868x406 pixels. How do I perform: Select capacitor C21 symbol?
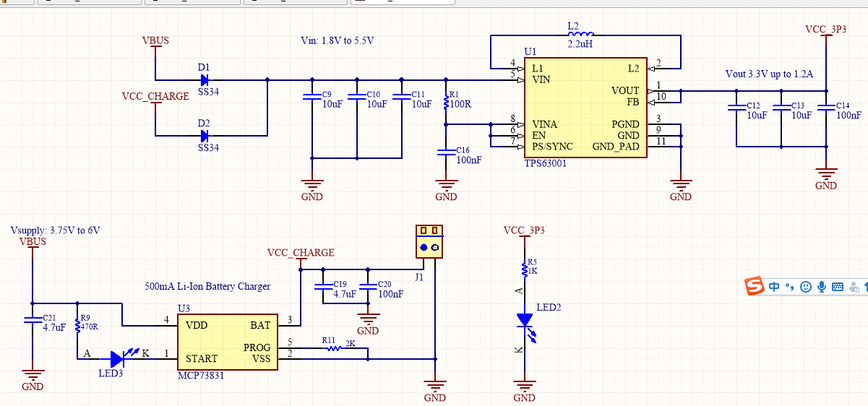tap(32, 319)
